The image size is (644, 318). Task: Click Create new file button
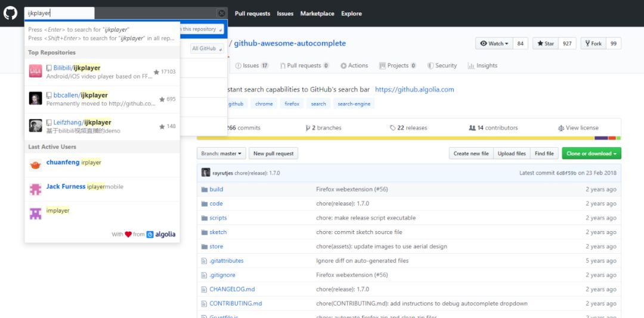click(471, 154)
